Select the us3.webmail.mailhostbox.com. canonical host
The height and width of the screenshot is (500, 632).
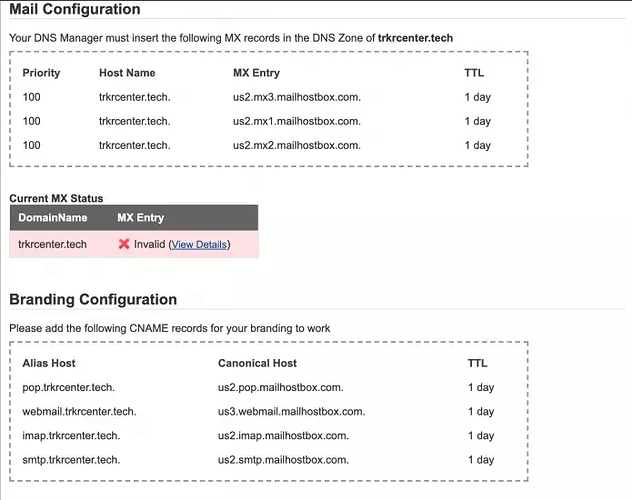pyautogui.click(x=291, y=411)
